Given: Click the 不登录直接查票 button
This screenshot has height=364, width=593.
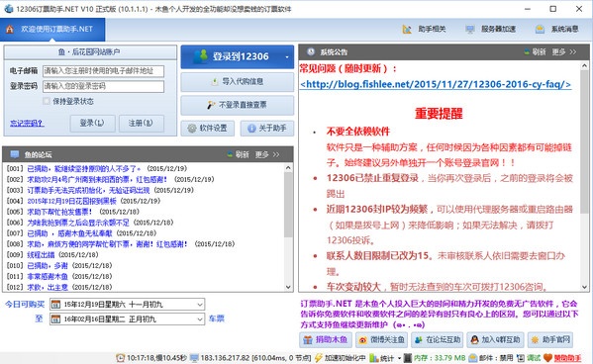Looking at the screenshot, I should click(238, 105).
